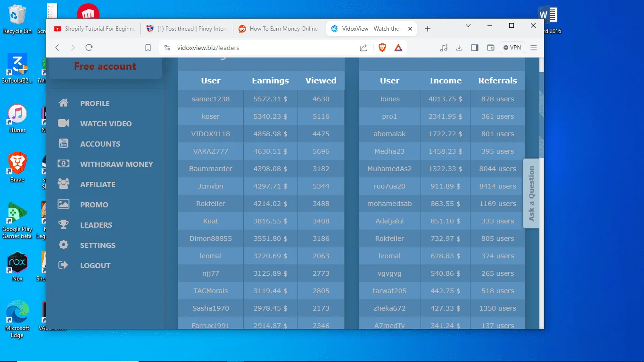Click the share icon in address bar
The height and width of the screenshot is (362, 644).
[x=363, y=48]
